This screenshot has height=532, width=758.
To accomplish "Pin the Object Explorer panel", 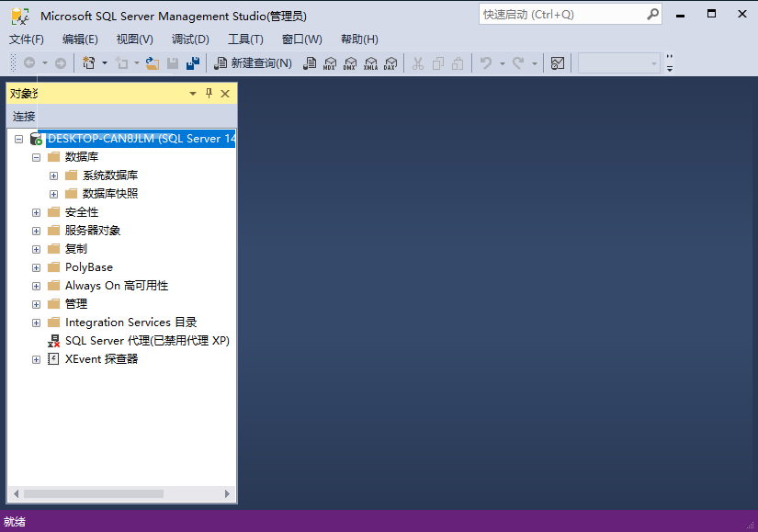I will 209,94.
